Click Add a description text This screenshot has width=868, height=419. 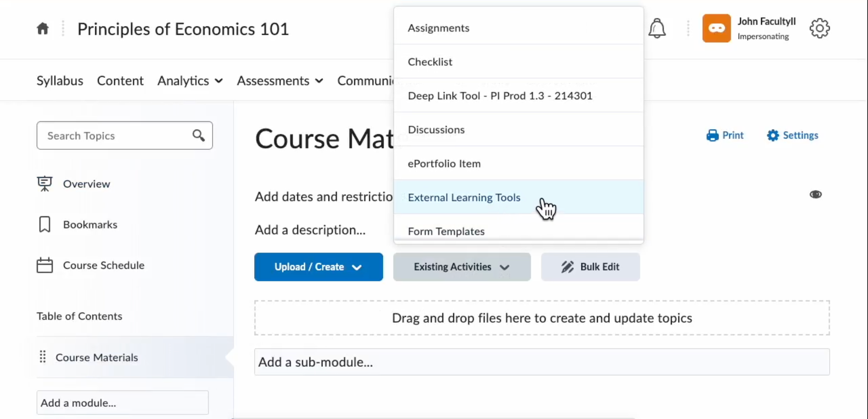pos(310,230)
